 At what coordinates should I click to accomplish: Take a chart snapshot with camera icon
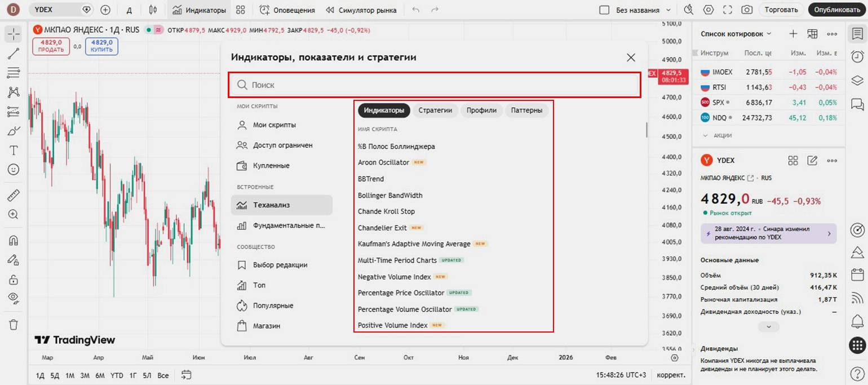(x=747, y=10)
